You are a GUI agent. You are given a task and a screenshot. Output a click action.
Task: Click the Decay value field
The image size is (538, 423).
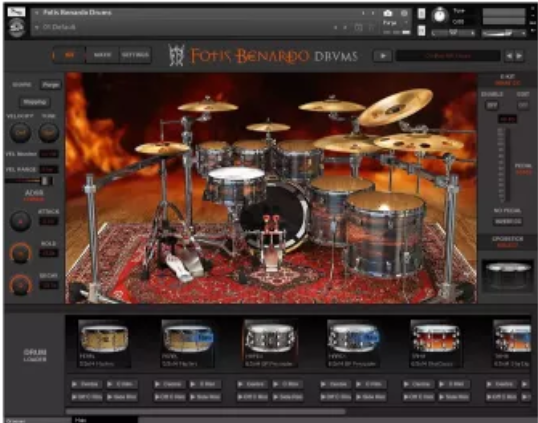point(48,285)
